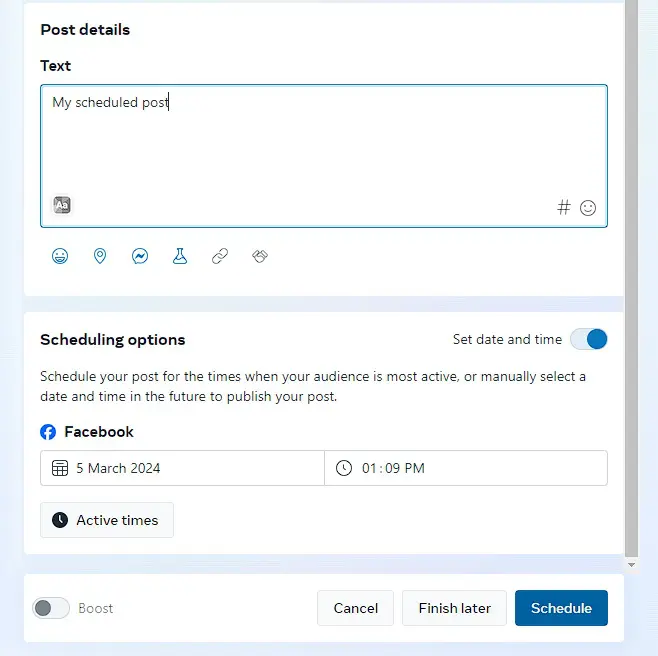Viewport: 658px width, 656px height.
Task: Click the Active times button
Action: click(x=107, y=520)
